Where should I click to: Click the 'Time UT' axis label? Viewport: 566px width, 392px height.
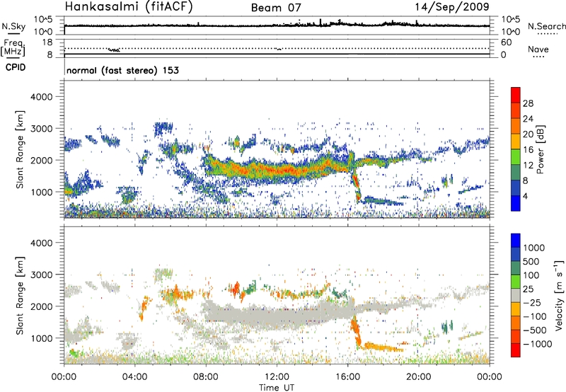[277, 387]
